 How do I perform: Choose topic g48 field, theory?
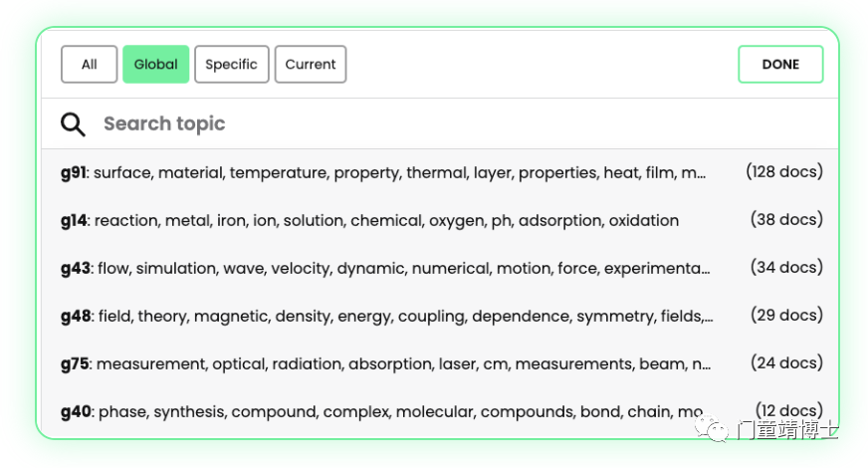(x=386, y=317)
